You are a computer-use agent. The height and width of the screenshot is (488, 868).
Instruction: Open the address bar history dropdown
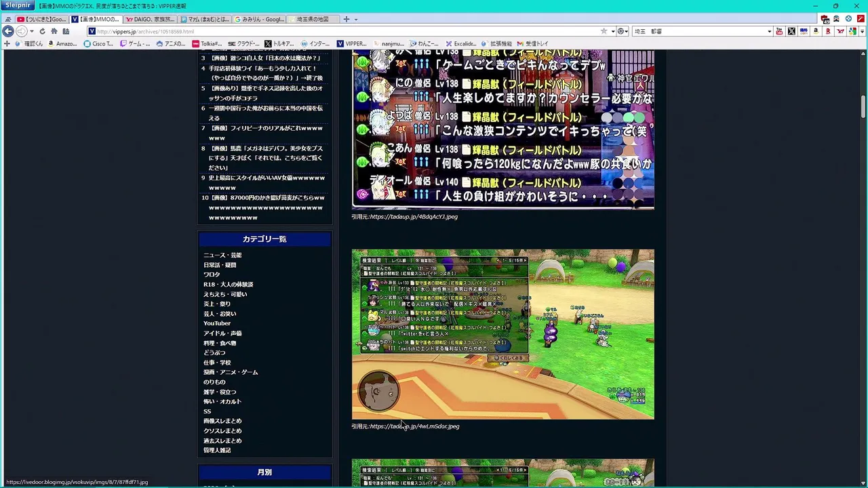pos(612,31)
